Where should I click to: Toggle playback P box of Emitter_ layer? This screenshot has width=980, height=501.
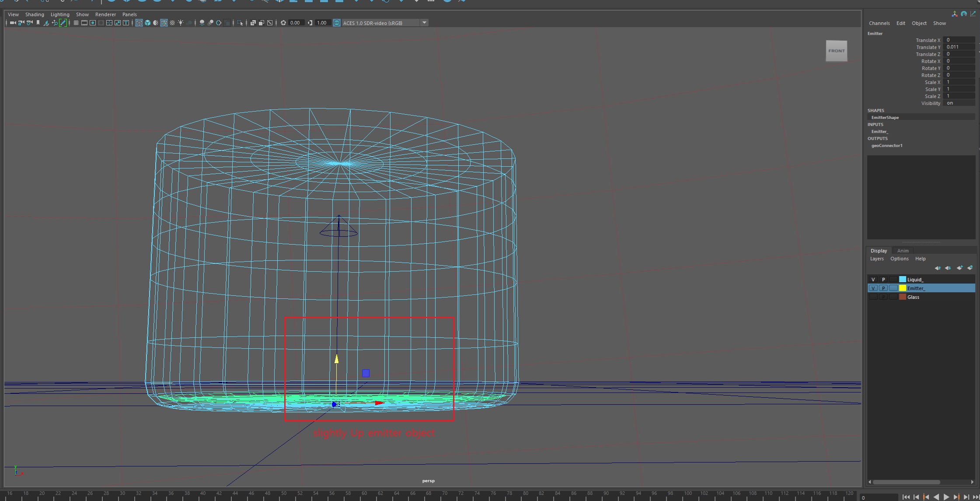tap(883, 288)
